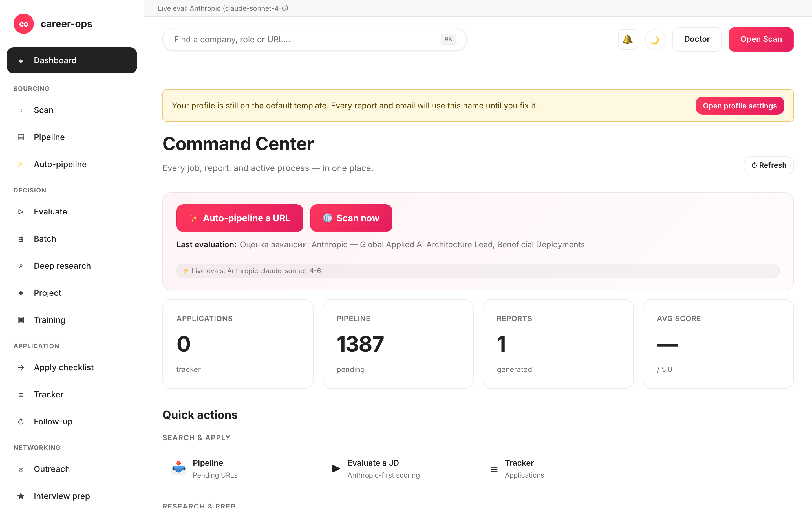The width and height of the screenshot is (812, 508).
Task: Click the career-ops logo badge
Action: click(23, 24)
